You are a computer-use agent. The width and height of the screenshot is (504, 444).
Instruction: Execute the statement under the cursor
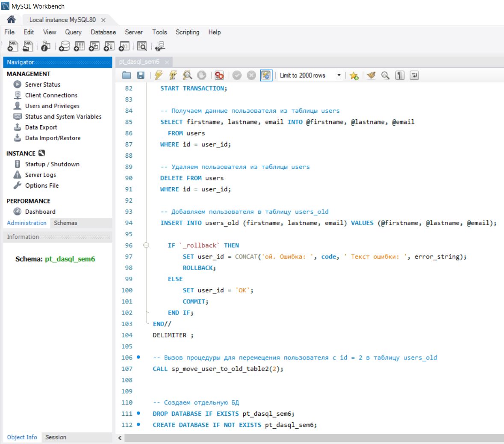click(x=173, y=76)
